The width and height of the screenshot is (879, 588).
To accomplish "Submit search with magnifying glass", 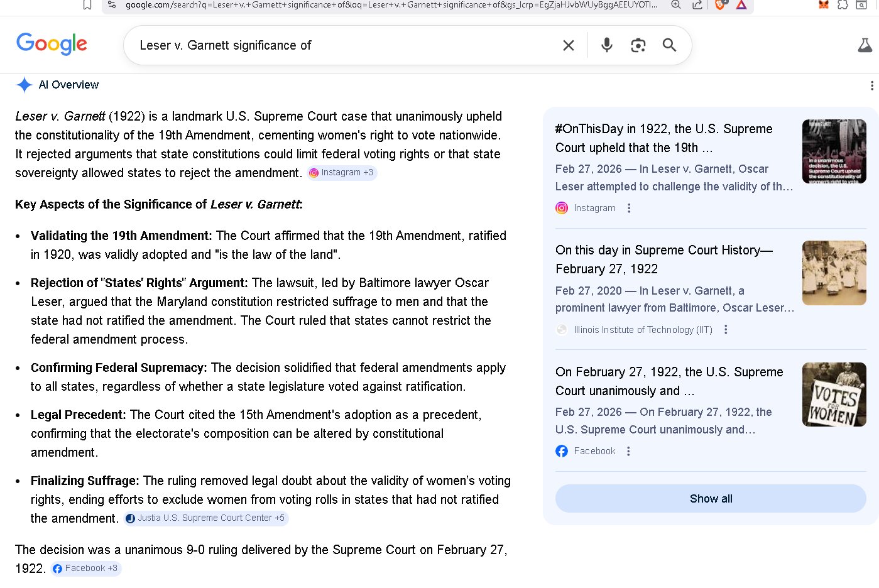I will (669, 45).
